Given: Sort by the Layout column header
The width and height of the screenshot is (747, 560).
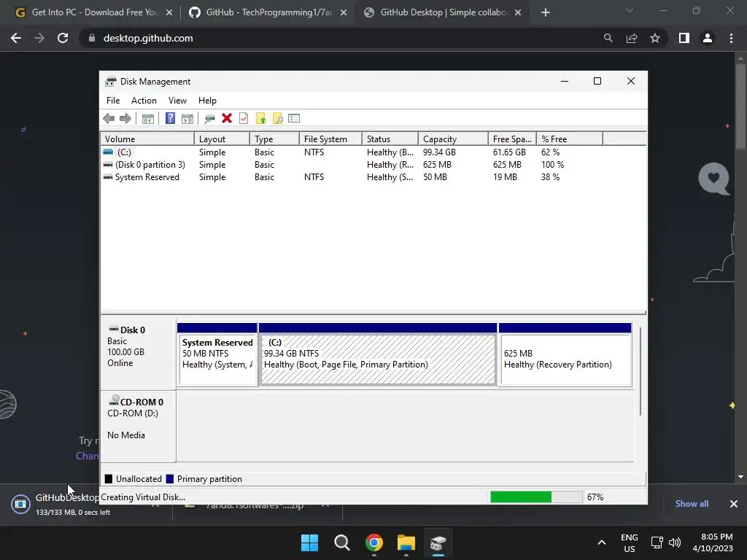Looking at the screenshot, I should (222, 139).
